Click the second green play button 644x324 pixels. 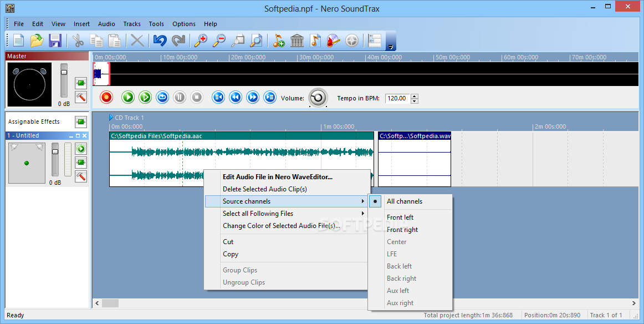click(145, 98)
